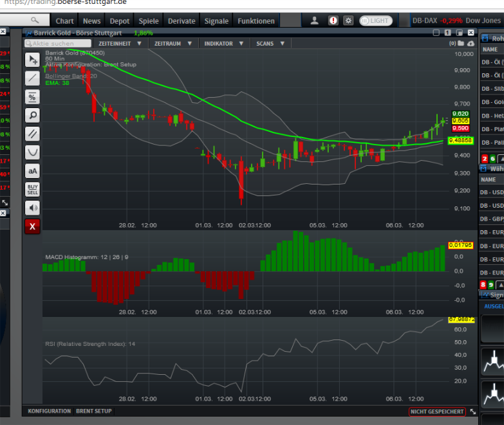Open the alert exclamation notification icon
Screen dimensions: 504x425
pyautogui.click(x=333, y=21)
